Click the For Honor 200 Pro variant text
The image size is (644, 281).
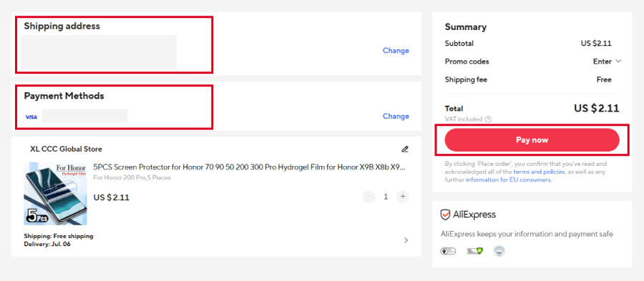click(x=132, y=177)
